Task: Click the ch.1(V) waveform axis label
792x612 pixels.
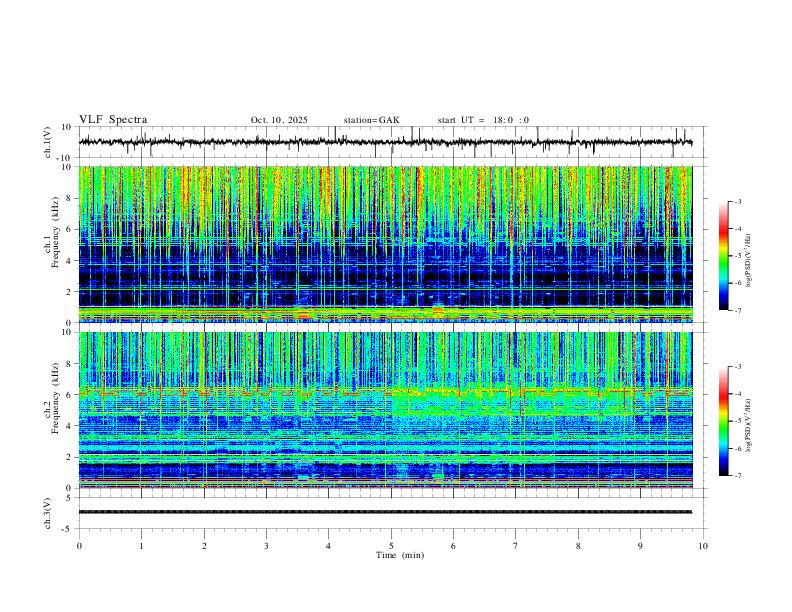Action: 48,142
